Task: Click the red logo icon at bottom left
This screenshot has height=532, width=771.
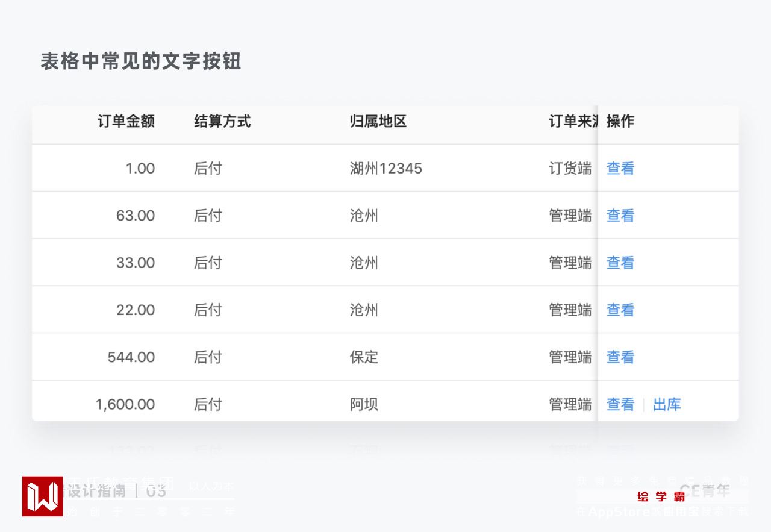Action: (42, 496)
